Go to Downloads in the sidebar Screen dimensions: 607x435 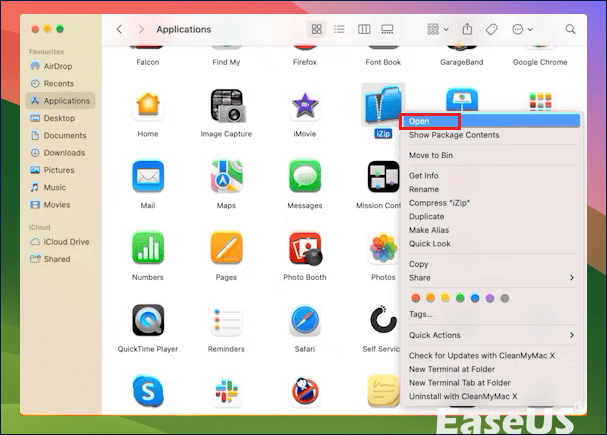(x=64, y=153)
